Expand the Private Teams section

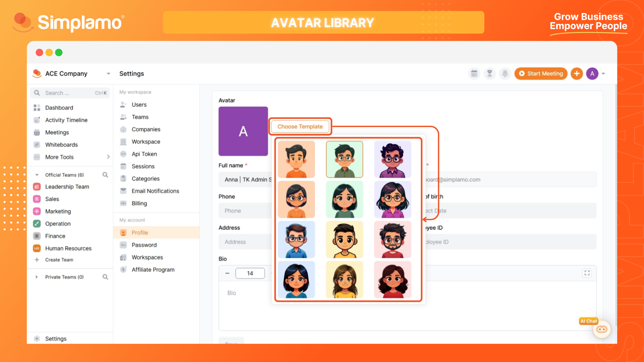click(x=37, y=277)
